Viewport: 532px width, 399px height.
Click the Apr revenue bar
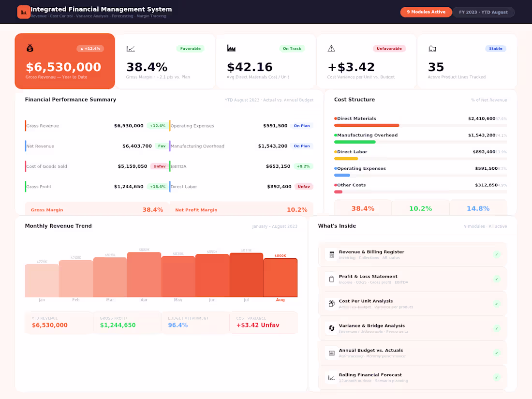click(x=144, y=275)
